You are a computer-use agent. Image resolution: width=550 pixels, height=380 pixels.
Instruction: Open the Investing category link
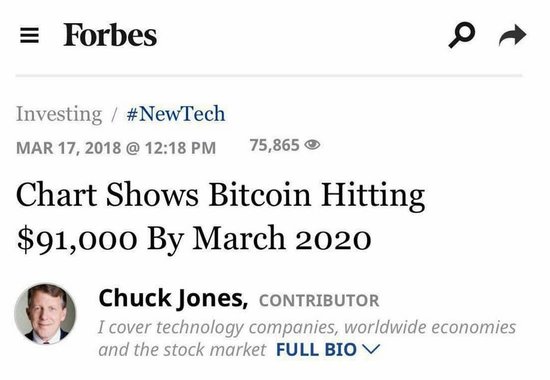click(x=59, y=114)
